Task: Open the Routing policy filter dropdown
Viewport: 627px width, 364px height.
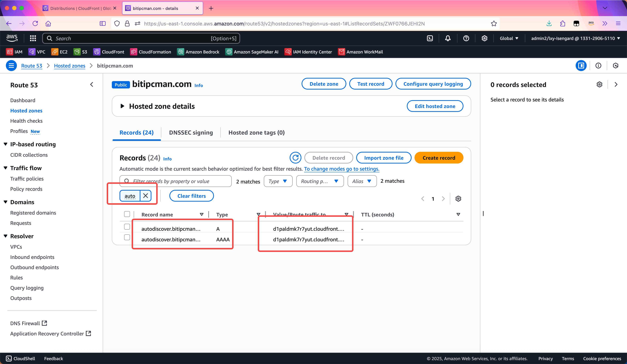Action: click(x=320, y=181)
